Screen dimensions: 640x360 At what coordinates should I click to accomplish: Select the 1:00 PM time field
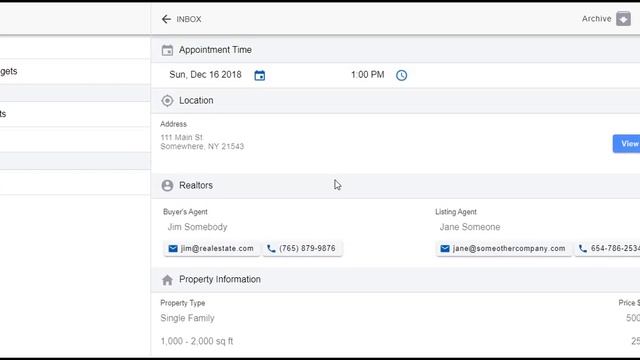(x=367, y=75)
